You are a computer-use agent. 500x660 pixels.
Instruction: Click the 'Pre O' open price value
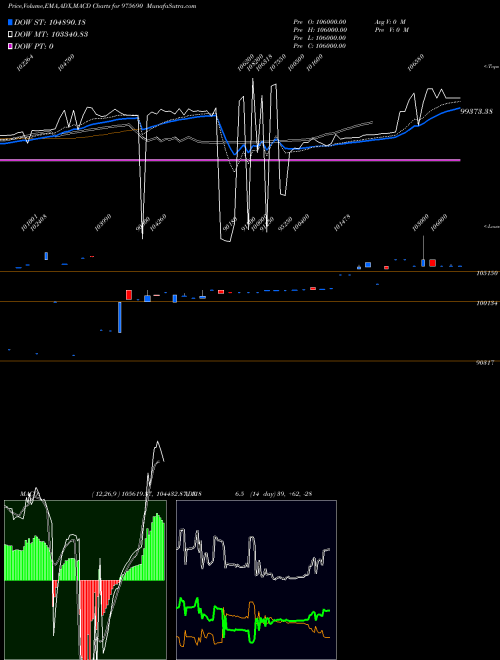tap(320, 21)
